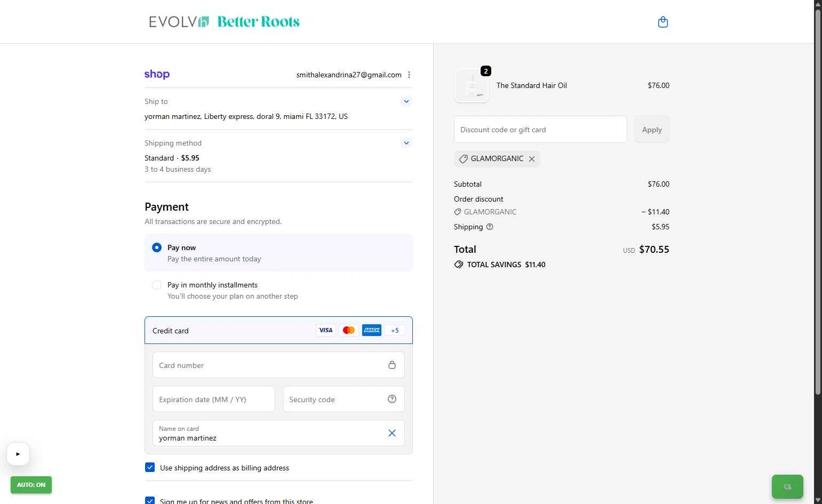The image size is (822, 504).
Task: Click the green widget button bottom right
Action: click(x=787, y=486)
